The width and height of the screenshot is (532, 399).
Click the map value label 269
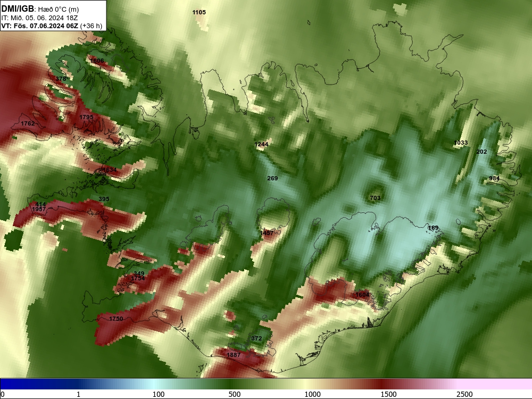(272, 178)
